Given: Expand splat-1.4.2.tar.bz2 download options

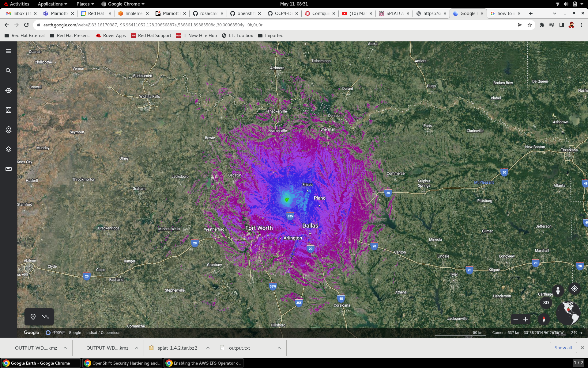Looking at the screenshot, I should pos(208,348).
